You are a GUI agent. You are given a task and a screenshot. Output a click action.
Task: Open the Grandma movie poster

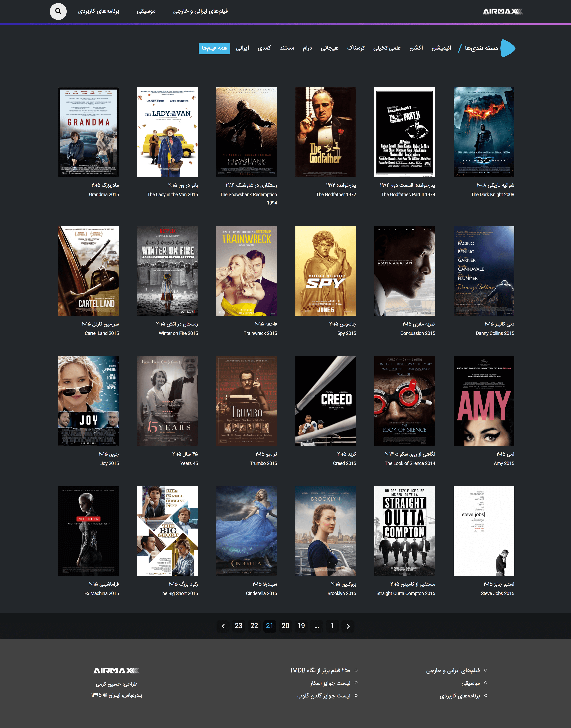click(x=88, y=132)
